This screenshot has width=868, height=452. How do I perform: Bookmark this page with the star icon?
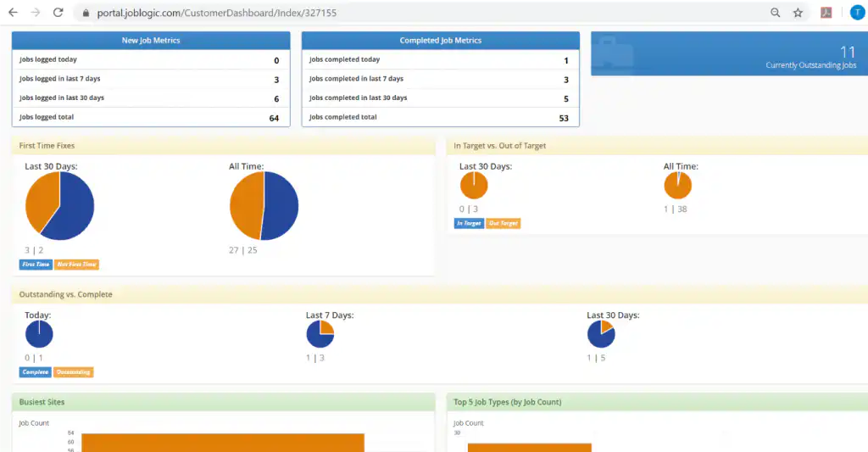point(798,12)
